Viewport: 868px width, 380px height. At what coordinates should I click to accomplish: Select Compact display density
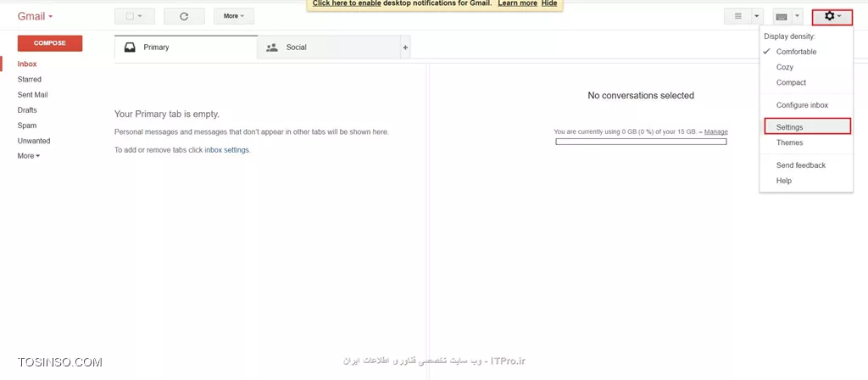791,82
